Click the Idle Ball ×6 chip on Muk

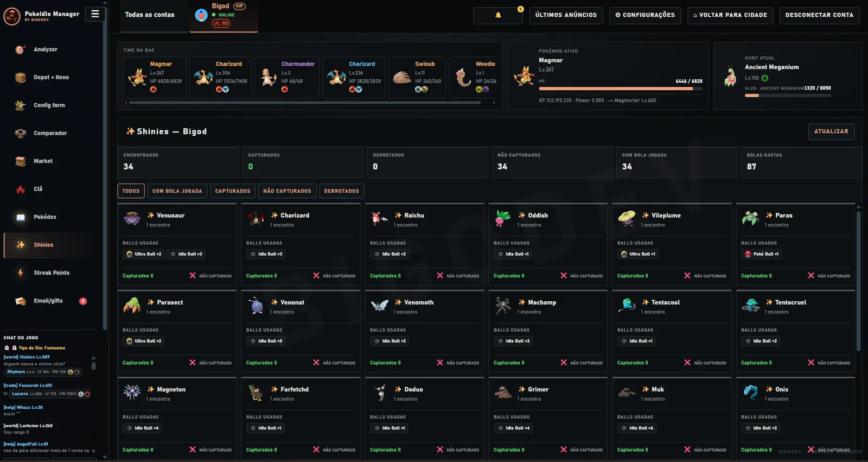tap(637, 428)
